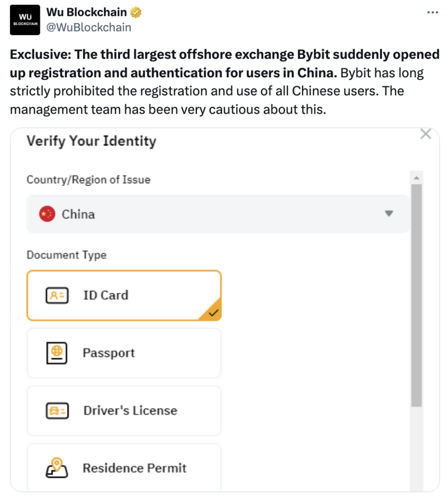Click the 'Verify Your Identity' heading
The width and height of the screenshot is (447, 504).
pos(92,141)
